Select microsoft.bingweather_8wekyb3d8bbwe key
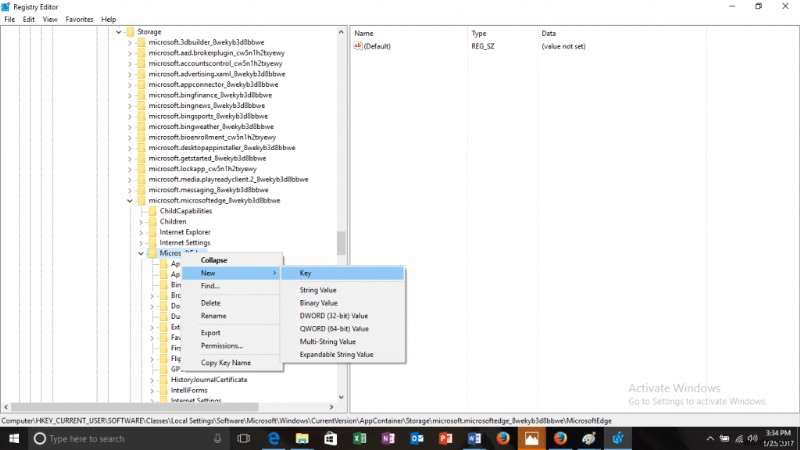The width and height of the screenshot is (800, 450). (211, 127)
